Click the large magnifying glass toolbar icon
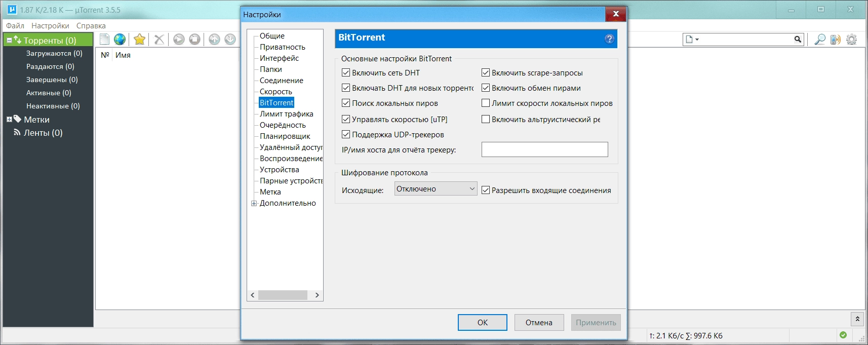 pyautogui.click(x=820, y=39)
